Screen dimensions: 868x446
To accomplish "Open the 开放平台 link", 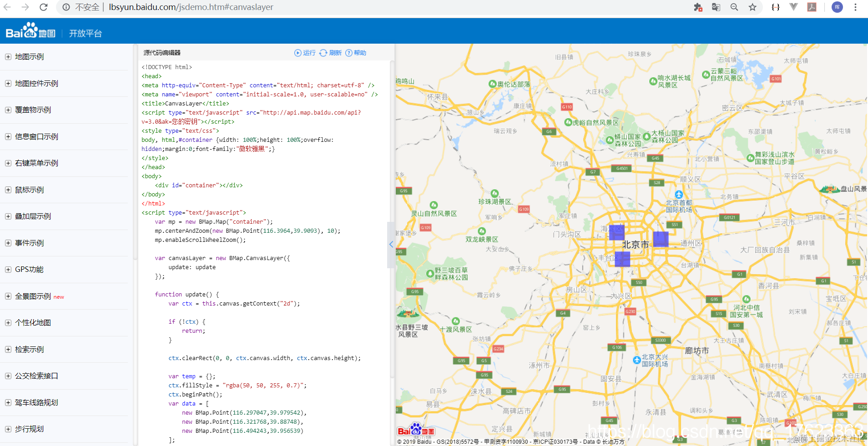I will (86, 33).
